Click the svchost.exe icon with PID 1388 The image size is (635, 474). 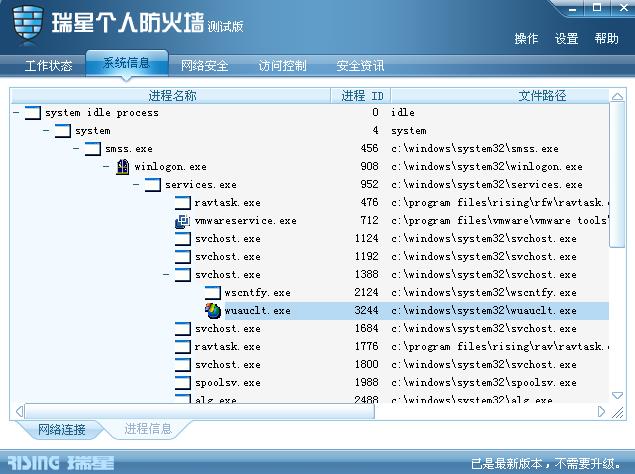[x=183, y=275]
